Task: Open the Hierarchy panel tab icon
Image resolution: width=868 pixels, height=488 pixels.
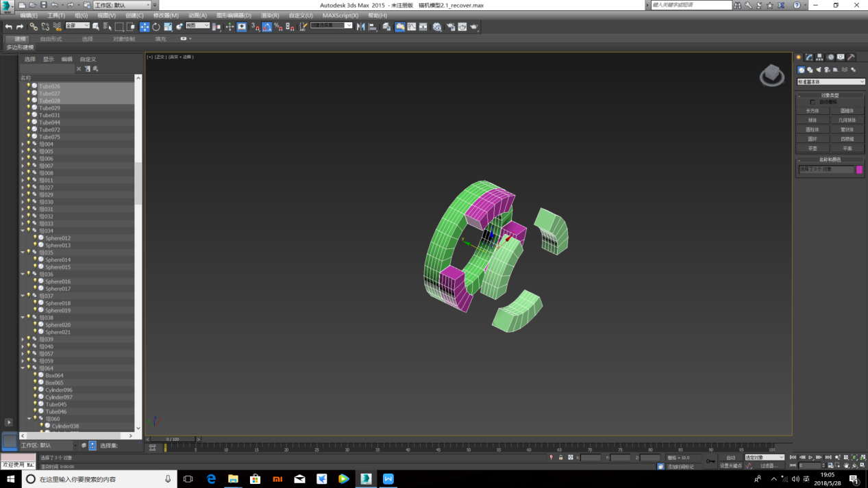Action: pos(819,57)
